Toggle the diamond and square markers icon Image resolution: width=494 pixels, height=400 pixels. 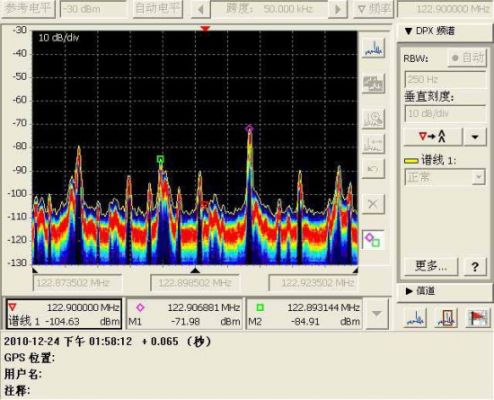click(373, 240)
